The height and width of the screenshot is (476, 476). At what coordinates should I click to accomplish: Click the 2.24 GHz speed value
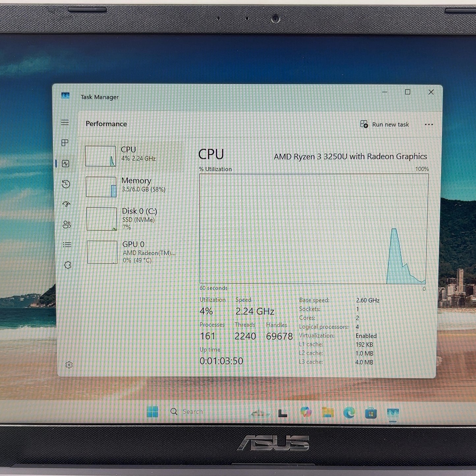pos(255,311)
